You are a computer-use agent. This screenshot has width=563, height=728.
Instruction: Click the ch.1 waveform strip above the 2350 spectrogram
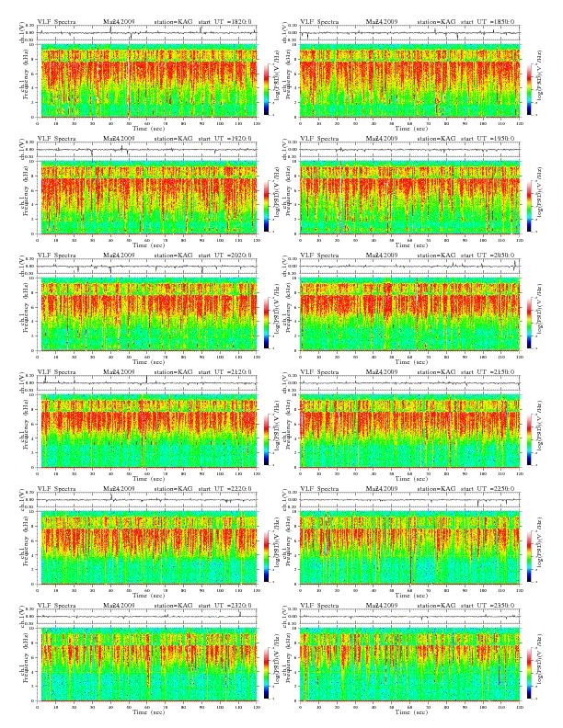click(x=409, y=617)
